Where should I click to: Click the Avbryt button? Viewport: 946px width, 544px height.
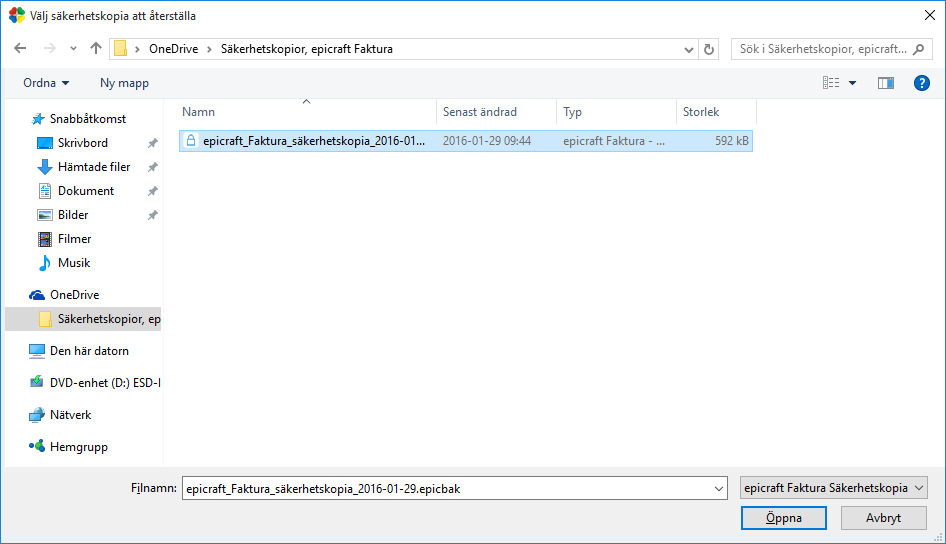(x=883, y=518)
